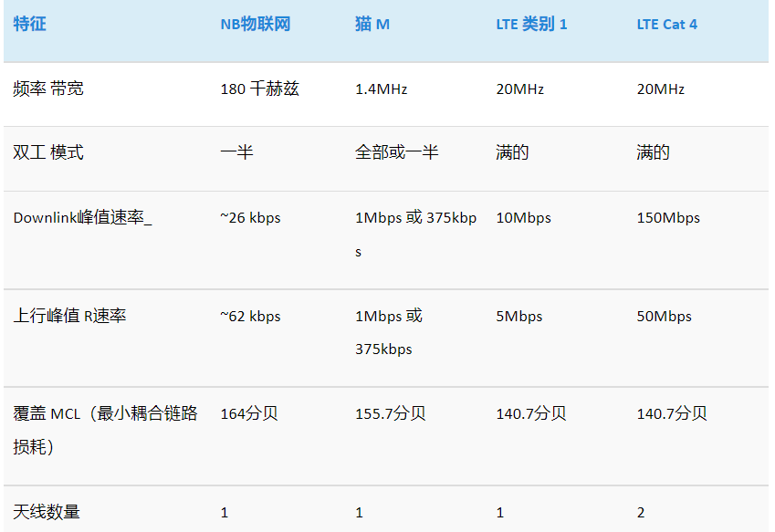Click the 特征 column header
The height and width of the screenshot is (532, 775).
click(x=30, y=24)
